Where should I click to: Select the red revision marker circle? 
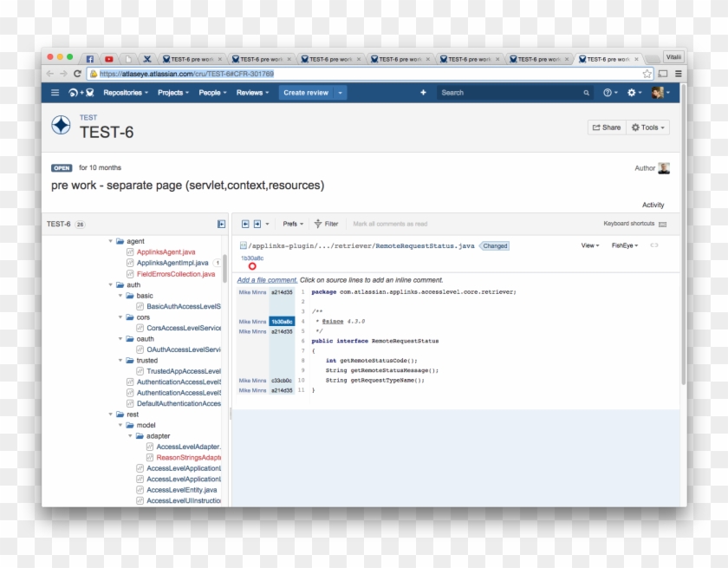pos(252,266)
